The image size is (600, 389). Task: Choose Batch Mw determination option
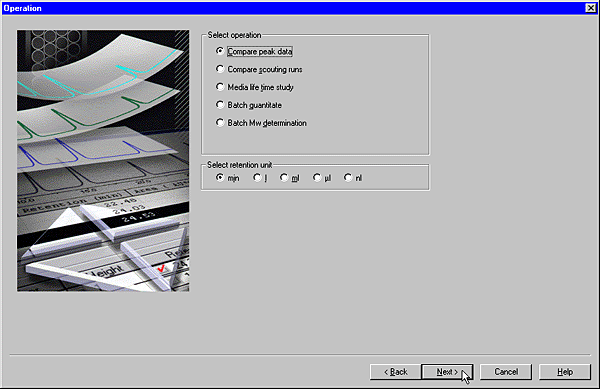261,123
